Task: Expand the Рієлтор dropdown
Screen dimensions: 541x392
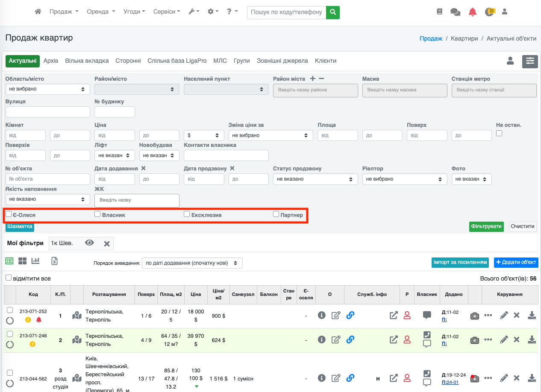Action: click(404, 179)
